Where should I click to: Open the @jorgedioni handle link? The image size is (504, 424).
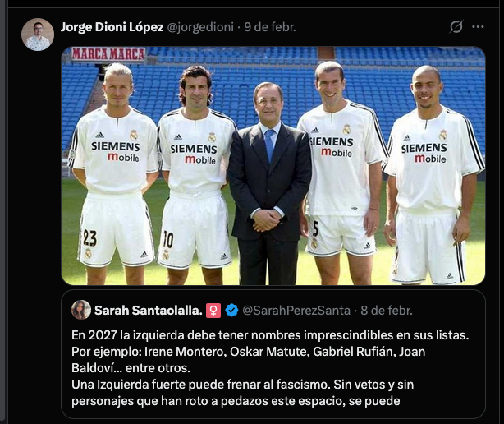tap(200, 27)
